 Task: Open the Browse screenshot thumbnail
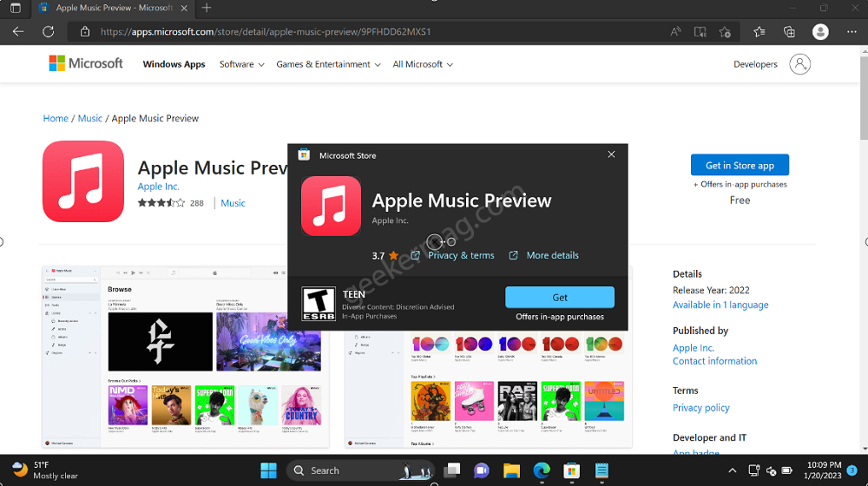click(x=186, y=357)
